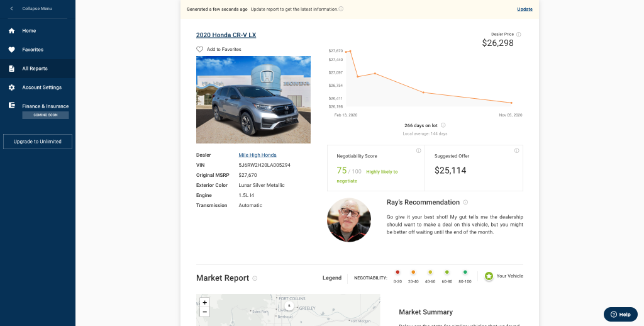Click the yellow 40-60 legend dot
Screen dimensions: 644x326
[x=430, y=272]
